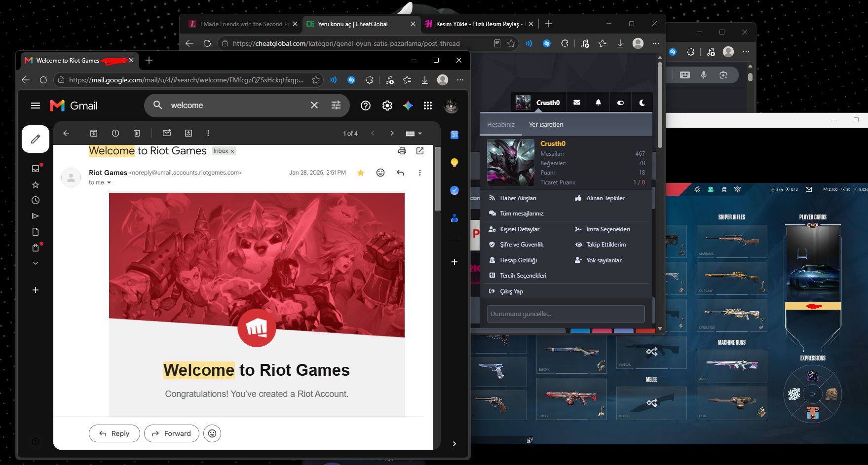Screen dimensions: 868x465
Task: Open Google Calendar in Gmail side panel
Action: point(454,135)
